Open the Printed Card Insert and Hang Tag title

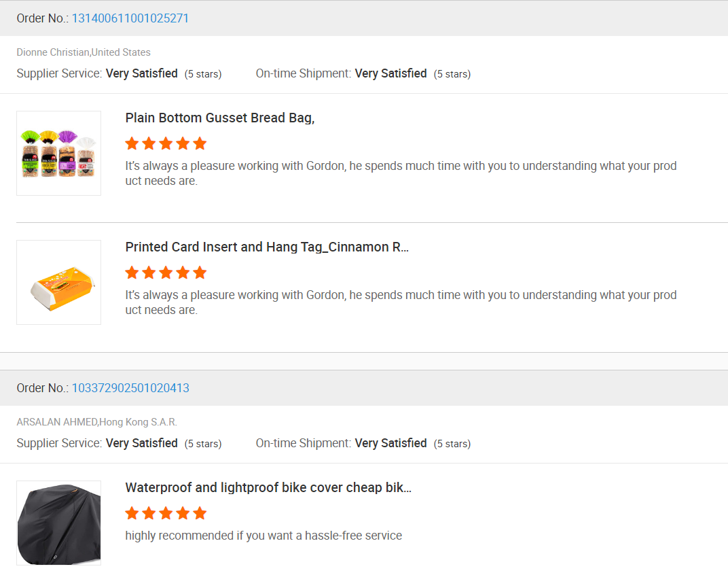(x=267, y=247)
